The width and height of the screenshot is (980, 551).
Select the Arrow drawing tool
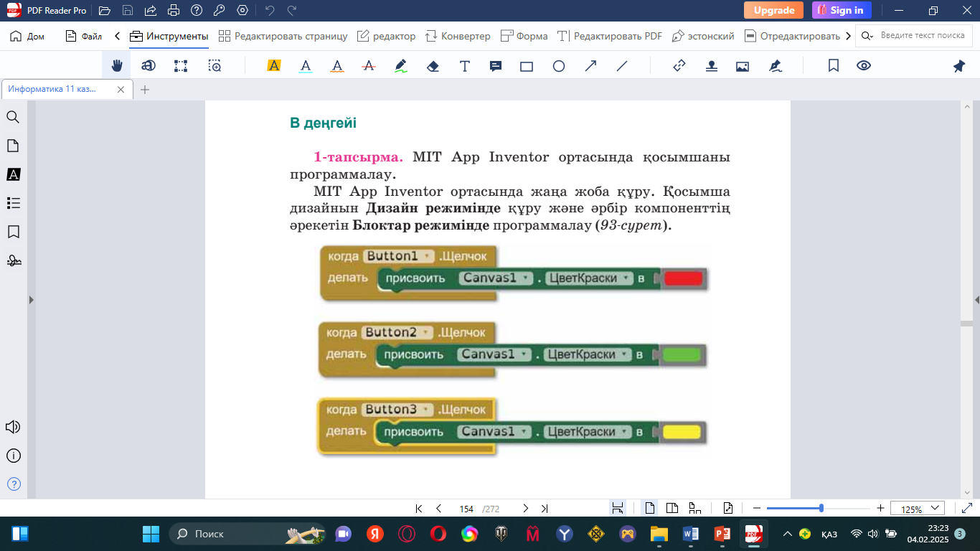(x=590, y=66)
